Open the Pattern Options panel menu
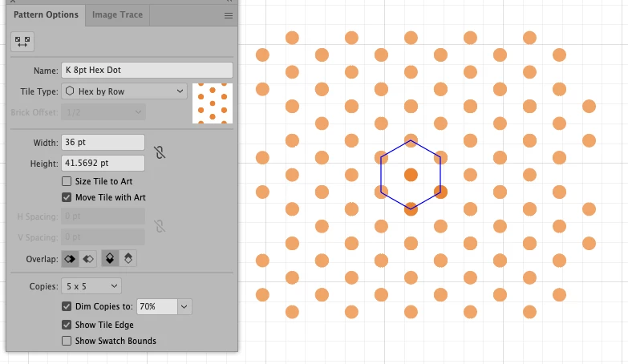 (229, 15)
